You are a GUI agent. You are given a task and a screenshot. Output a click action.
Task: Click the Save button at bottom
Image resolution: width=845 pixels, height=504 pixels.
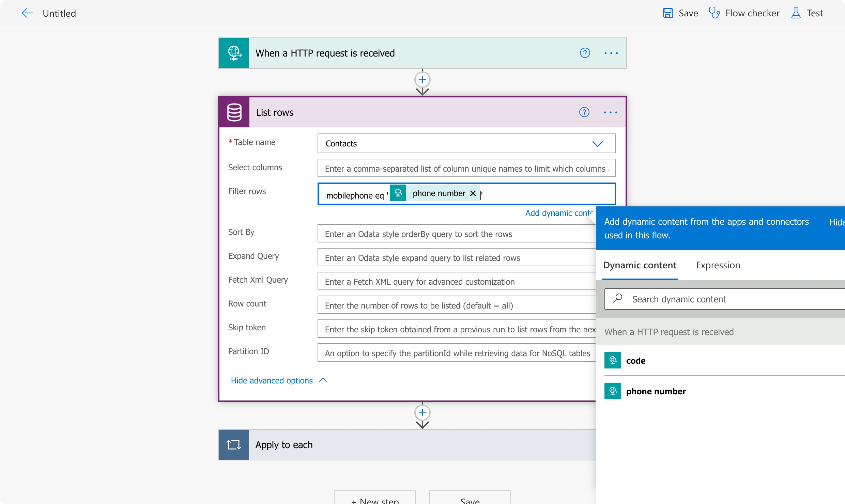point(470,500)
